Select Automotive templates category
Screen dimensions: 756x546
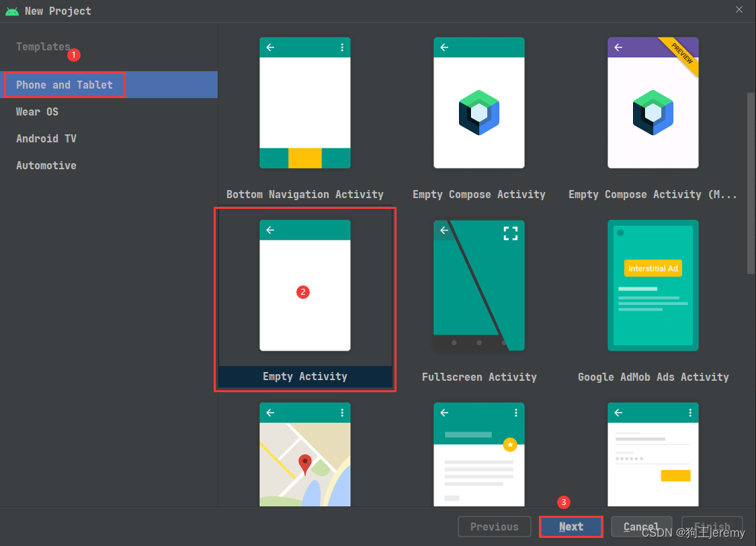pos(109,166)
